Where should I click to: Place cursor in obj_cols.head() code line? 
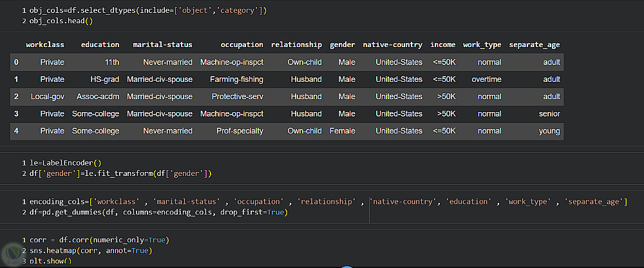[x=61, y=21]
